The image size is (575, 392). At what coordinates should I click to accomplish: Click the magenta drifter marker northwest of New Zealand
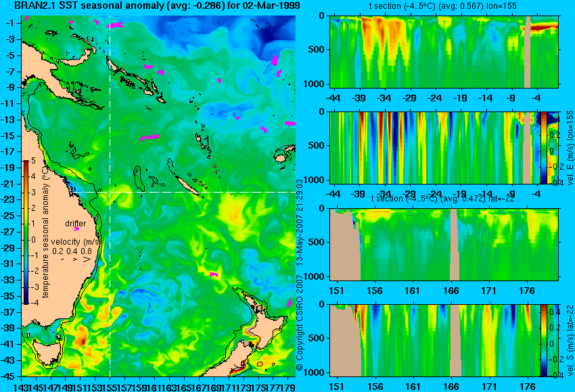(214, 274)
